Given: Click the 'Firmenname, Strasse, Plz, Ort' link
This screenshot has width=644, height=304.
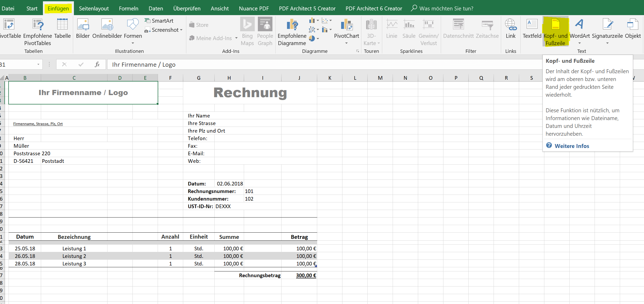Looking at the screenshot, I should tap(38, 124).
